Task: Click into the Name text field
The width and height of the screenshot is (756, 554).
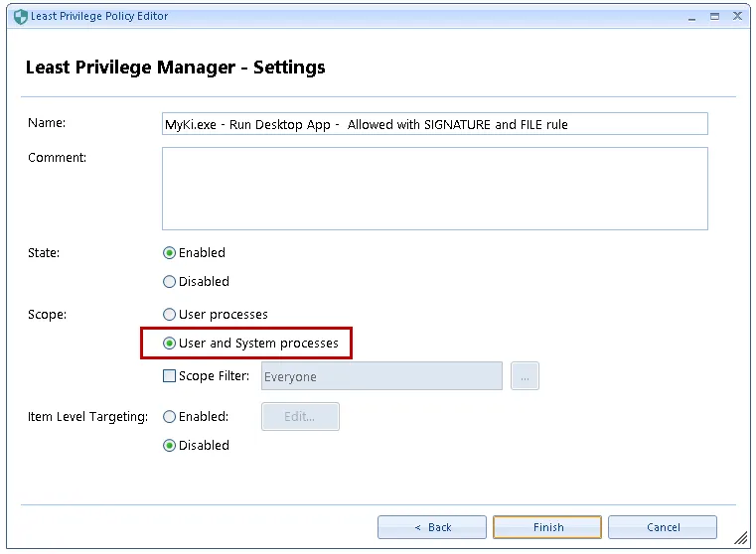Action: coord(434,124)
